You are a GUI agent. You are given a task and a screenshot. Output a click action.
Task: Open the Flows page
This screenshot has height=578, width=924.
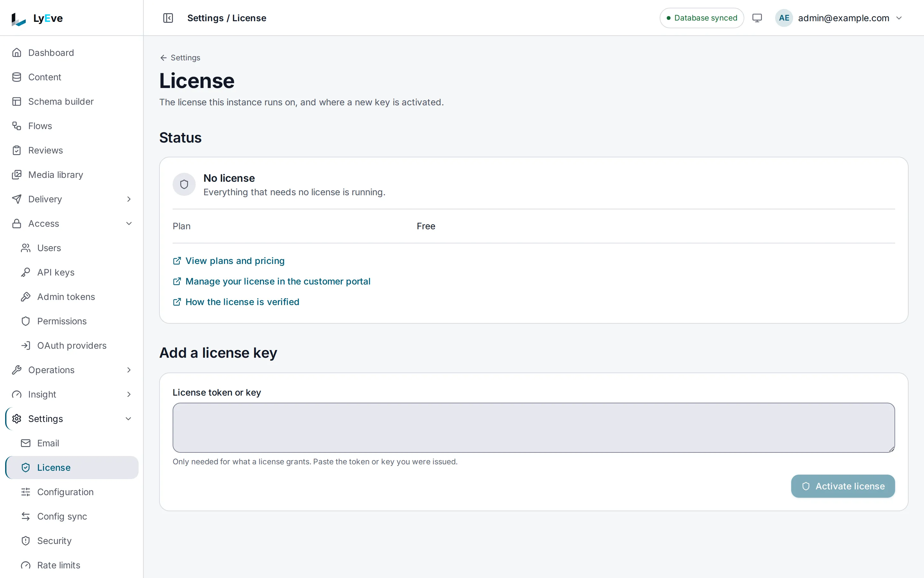point(72,126)
